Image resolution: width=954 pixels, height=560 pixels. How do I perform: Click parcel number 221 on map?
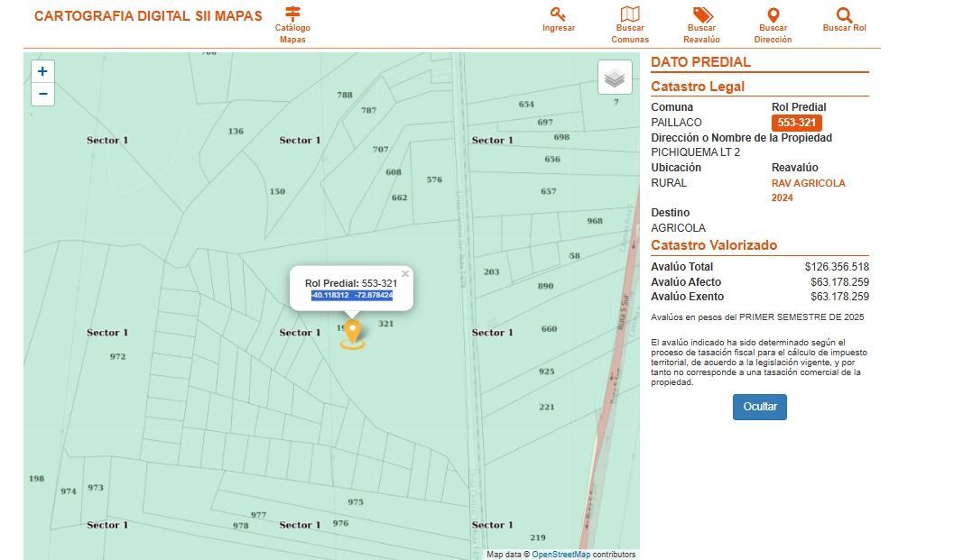coord(546,408)
